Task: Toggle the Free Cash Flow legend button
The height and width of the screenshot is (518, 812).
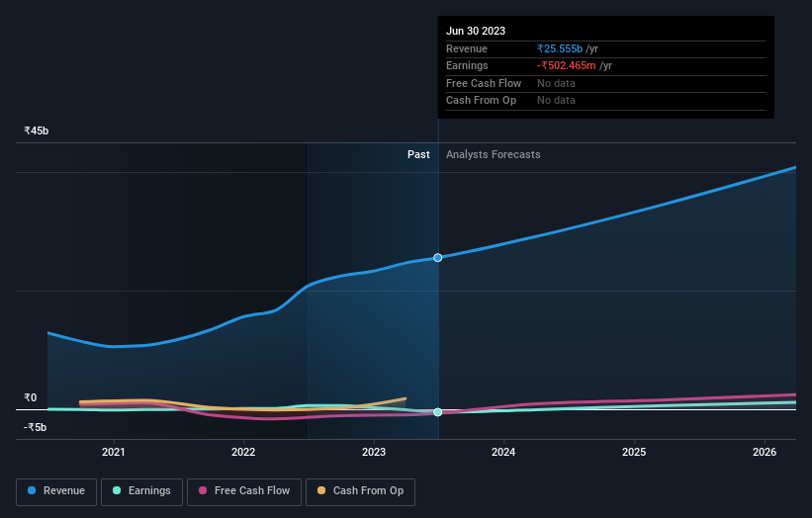Action: pos(244,491)
